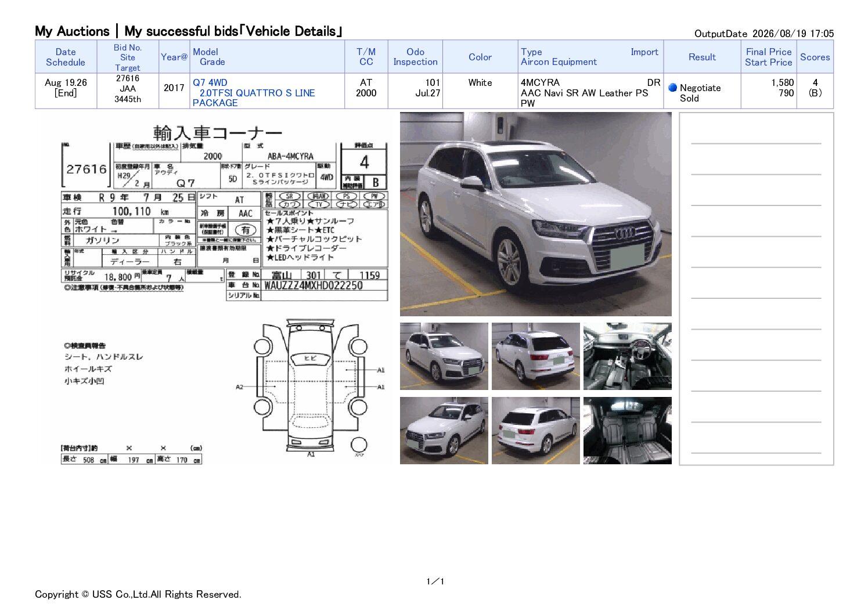868x614 pixels.
Task: Select the "101" odometer value
Action: [x=433, y=82]
